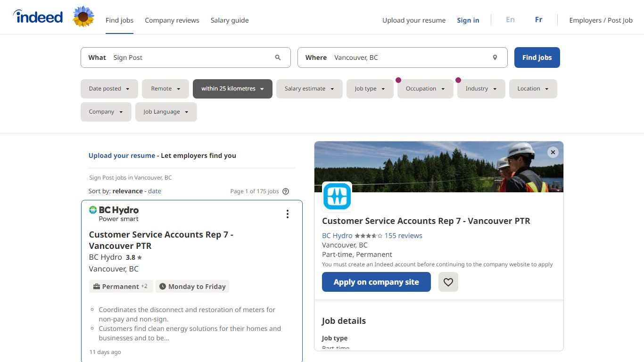Click the star ratings in job panel
Viewport: 644px width, 362px height.
pos(369,236)
